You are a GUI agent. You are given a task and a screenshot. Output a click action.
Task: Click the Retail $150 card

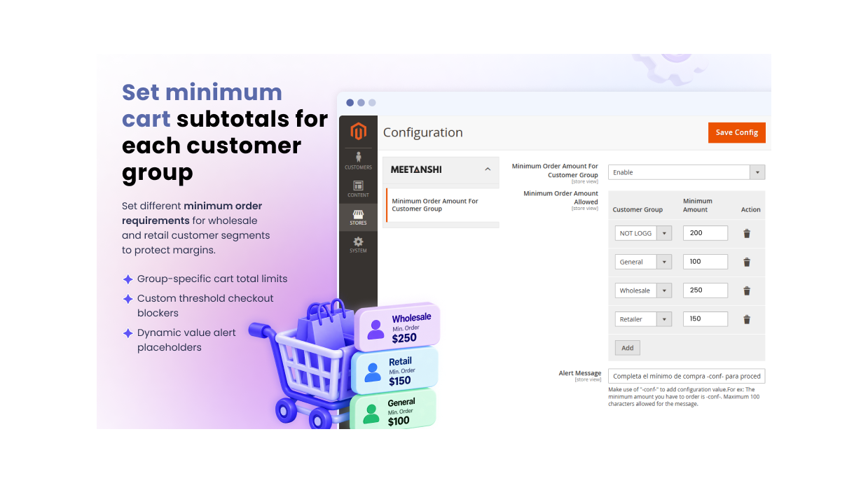pos(394,370)
